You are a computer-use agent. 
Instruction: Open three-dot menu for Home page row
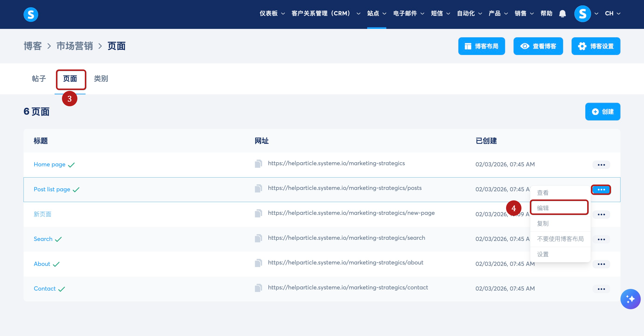pos(601,165)
